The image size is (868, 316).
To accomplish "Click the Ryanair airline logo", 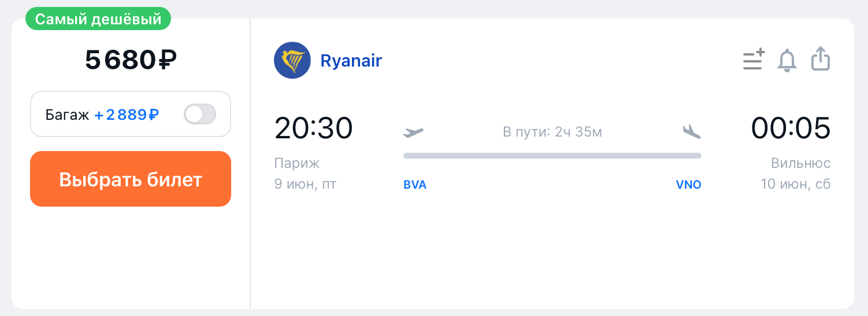I will click(292, 60).
